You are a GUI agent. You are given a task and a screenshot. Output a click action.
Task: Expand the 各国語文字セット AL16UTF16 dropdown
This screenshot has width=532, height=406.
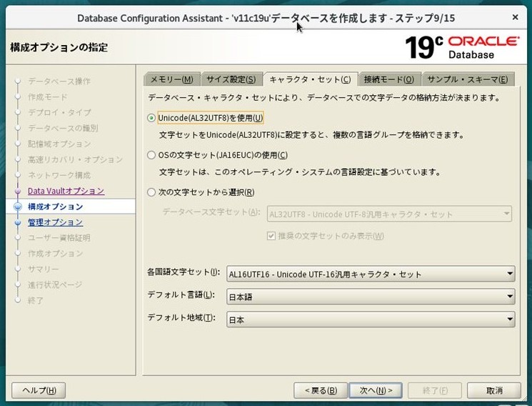[x=371, y=274]
